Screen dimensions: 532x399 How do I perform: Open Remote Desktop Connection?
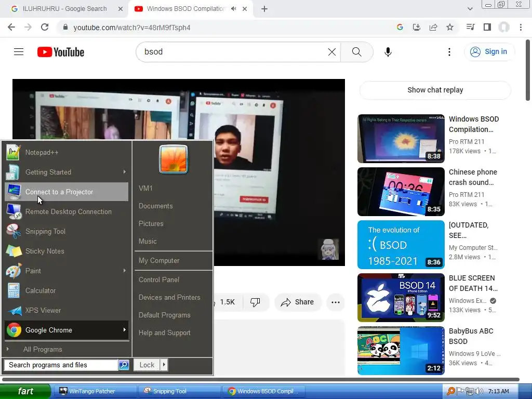click(x=66, y=211)
